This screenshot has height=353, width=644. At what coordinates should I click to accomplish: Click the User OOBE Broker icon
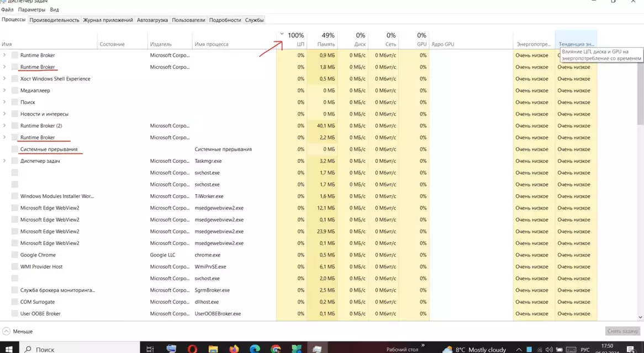tap(15, 314)
